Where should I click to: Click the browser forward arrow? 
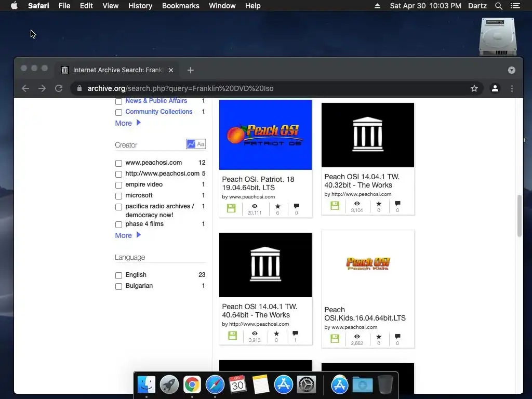click(42, 88)
